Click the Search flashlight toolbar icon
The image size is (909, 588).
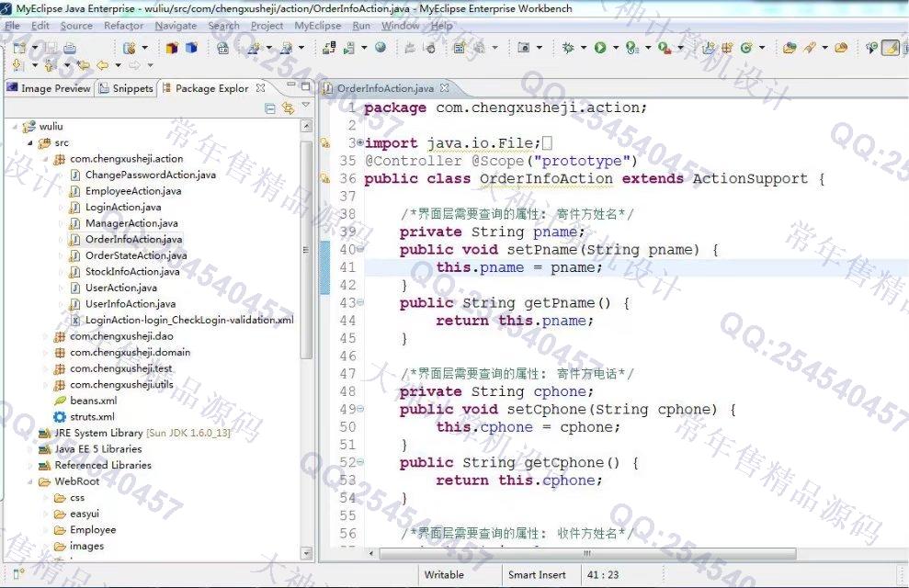pyautogui.click(x=810, y=48)
